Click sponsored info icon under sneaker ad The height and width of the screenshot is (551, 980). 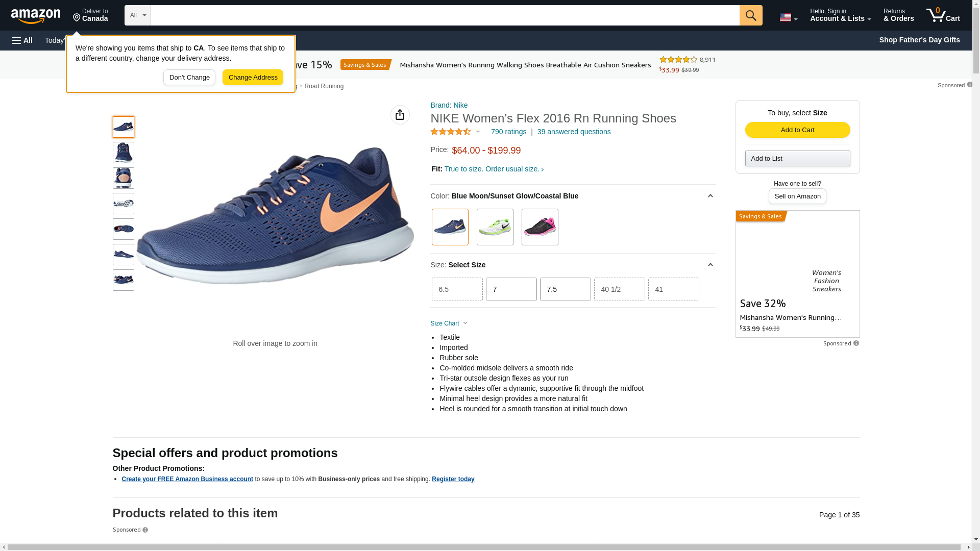click(856, 343)
